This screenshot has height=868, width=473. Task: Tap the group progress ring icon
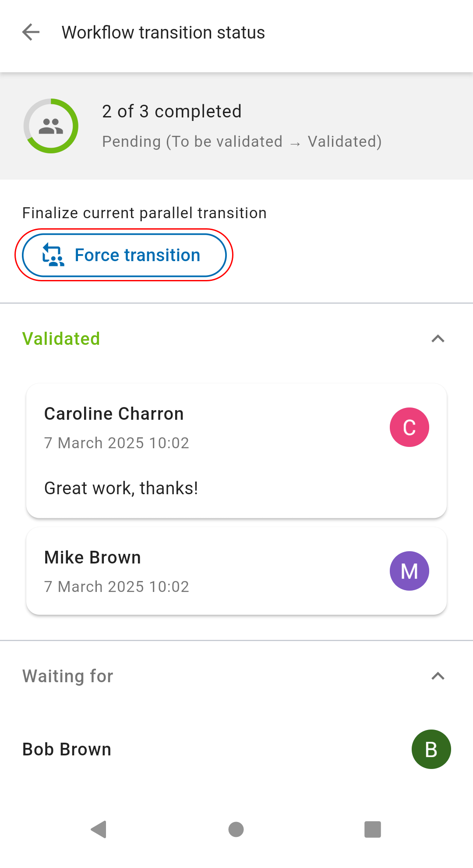pos(51,126)
